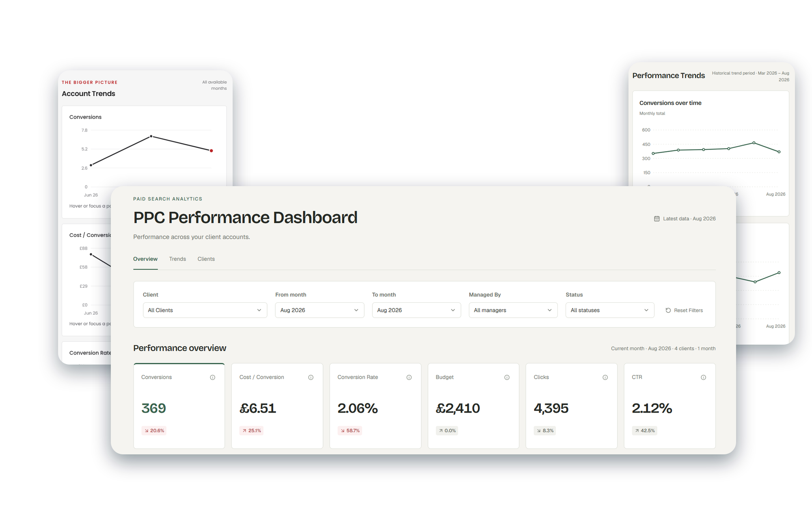Click the Latest data · Aug 2026 label
This screenshot has height=508, width=812.
tap(689, 219)
